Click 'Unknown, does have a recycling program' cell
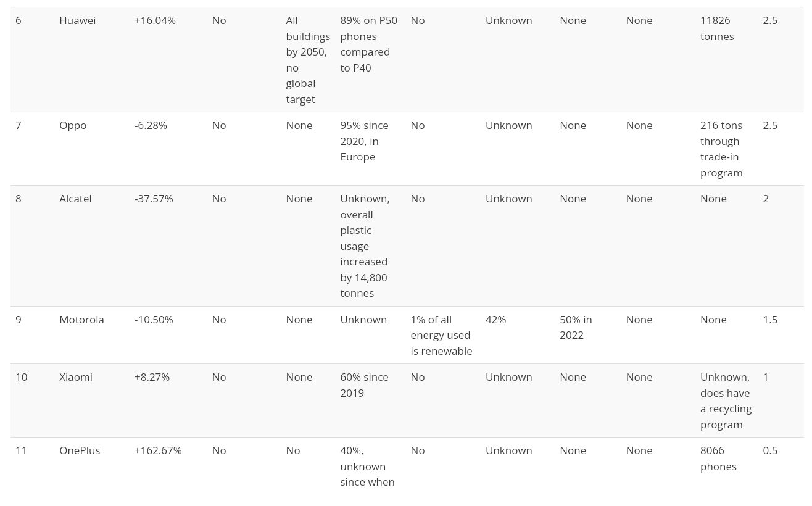 [726, 400]
